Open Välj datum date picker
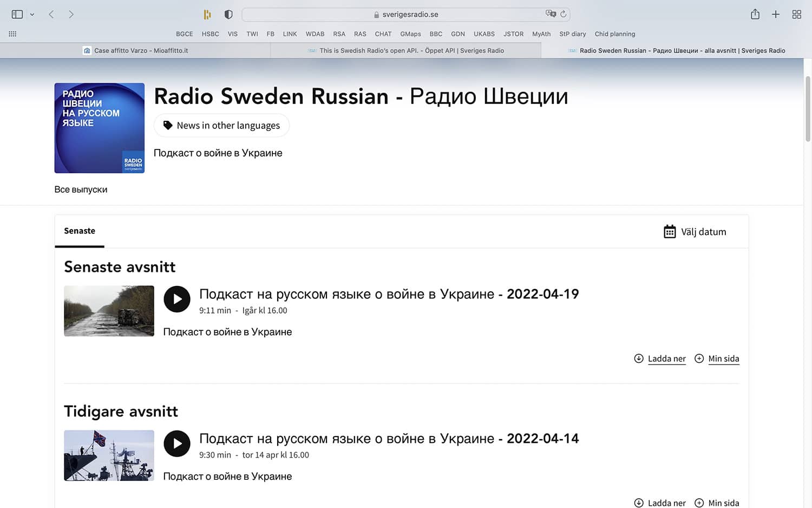The height and width of the screenshot is (508, 812). pos(695,232)
